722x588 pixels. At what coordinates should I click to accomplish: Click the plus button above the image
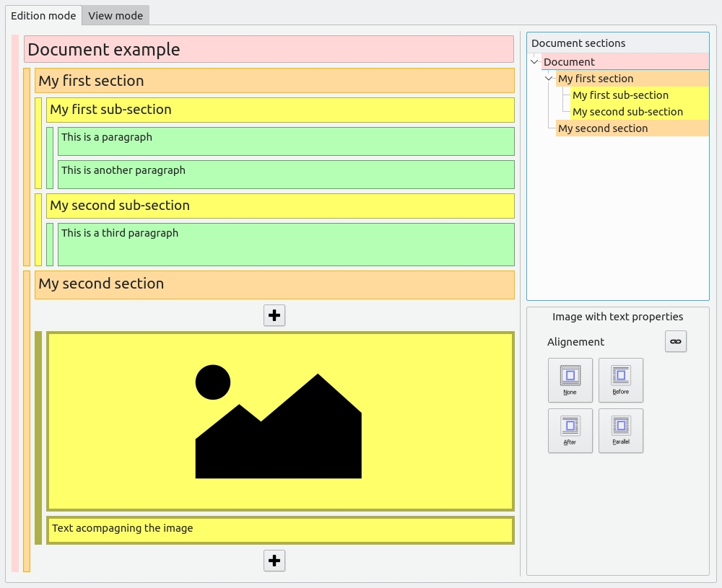[274, 315]
